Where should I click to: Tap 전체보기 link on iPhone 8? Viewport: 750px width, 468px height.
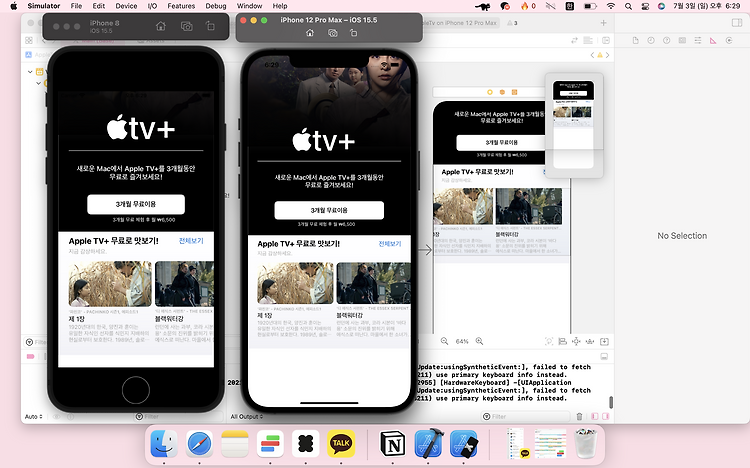tap(191, 241)
